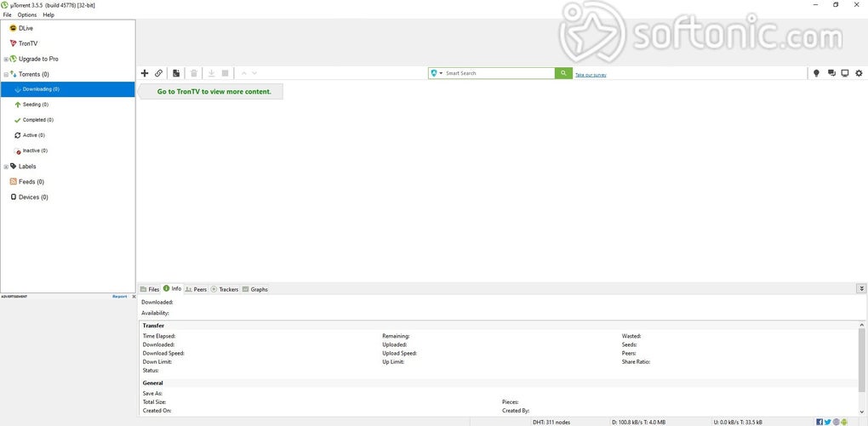The image size is (868, 426).
Task: Switch to the Trackers tab
Action: click(x=225, y=289)
